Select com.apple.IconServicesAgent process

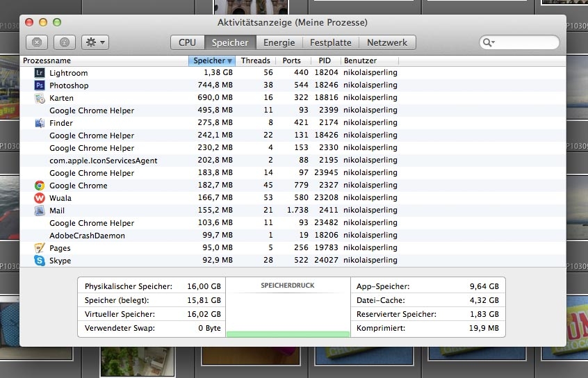[104, 161]
